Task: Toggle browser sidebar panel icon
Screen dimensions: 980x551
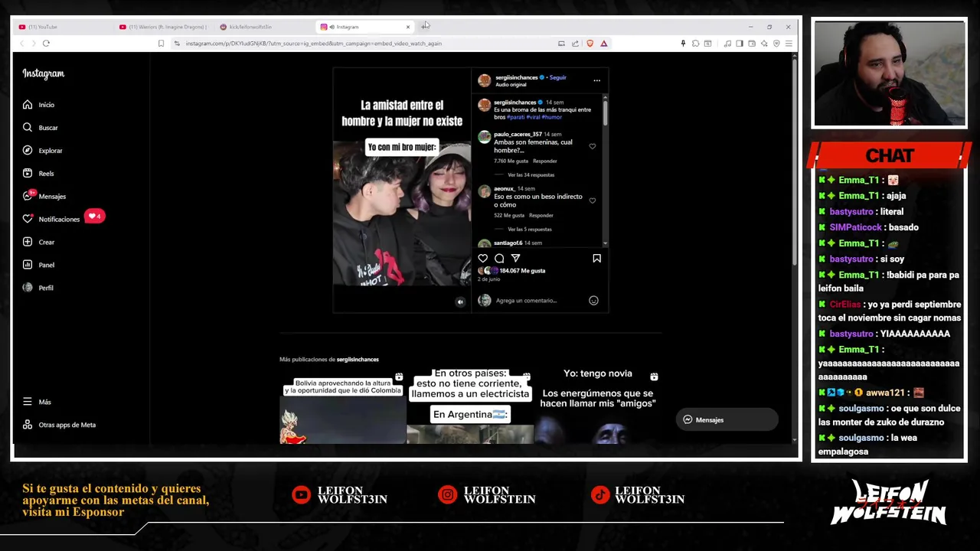Action: (740, 44)
